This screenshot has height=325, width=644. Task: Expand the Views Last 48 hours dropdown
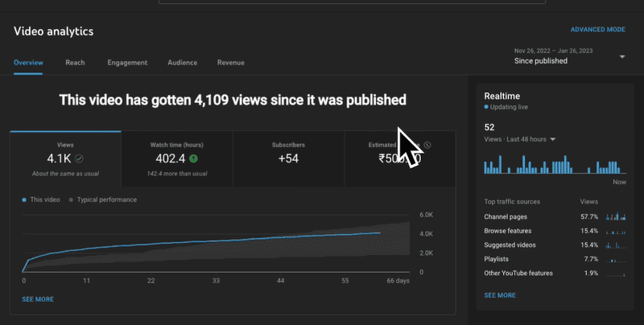click(x=552, y=139)
